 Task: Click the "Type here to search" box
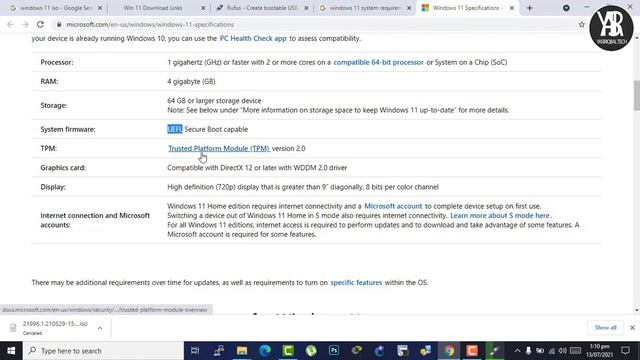click(103, 351)
